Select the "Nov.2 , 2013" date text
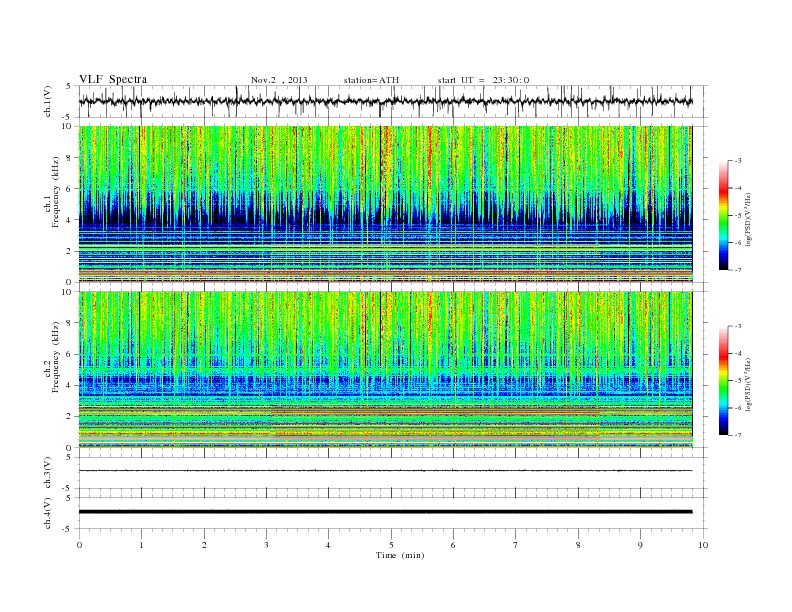Screen dimensions: 792x612 coord(279,80)
